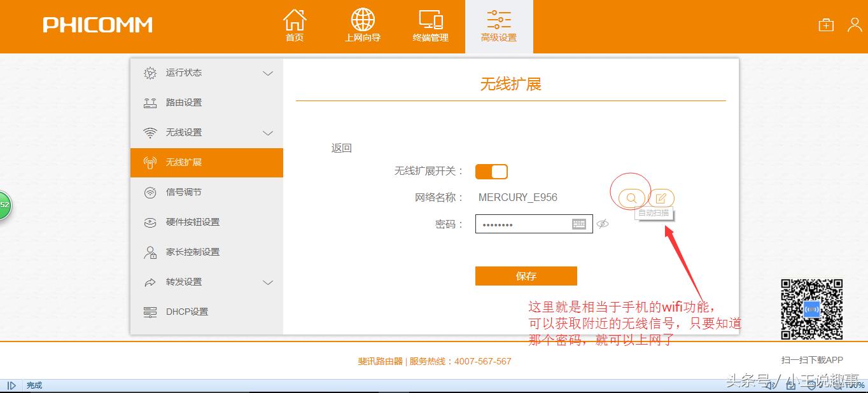Image resolution: width=868 pixels, height=393 pixels.
Task: Click the 返回 (return) link
Action: [342, 147]
